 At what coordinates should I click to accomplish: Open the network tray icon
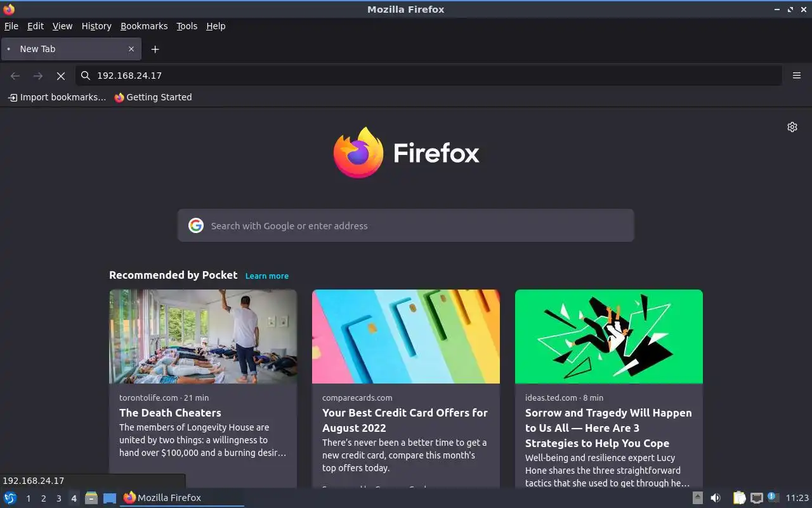756,498
